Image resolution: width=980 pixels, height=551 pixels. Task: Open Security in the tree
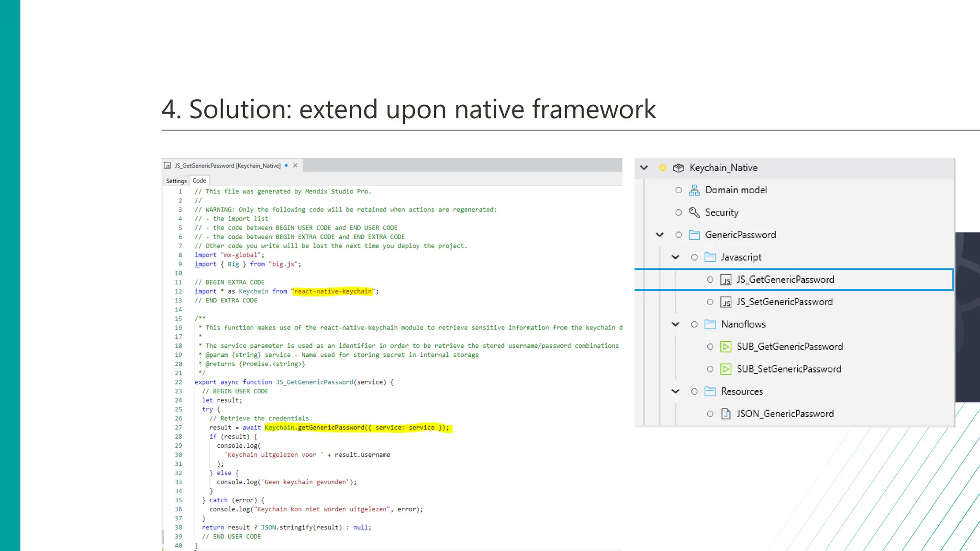click(x=722, y=212)
